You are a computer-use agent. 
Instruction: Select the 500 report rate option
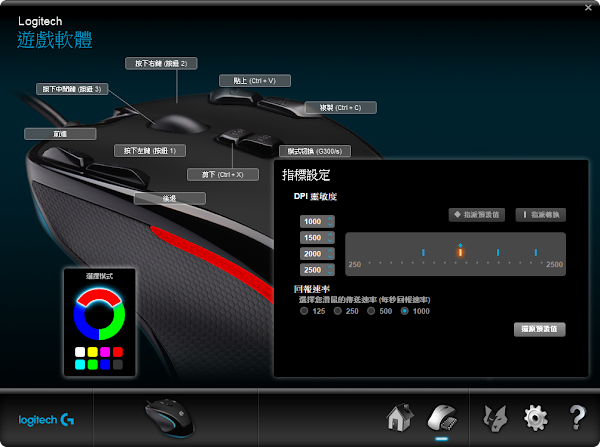[371, 311]
